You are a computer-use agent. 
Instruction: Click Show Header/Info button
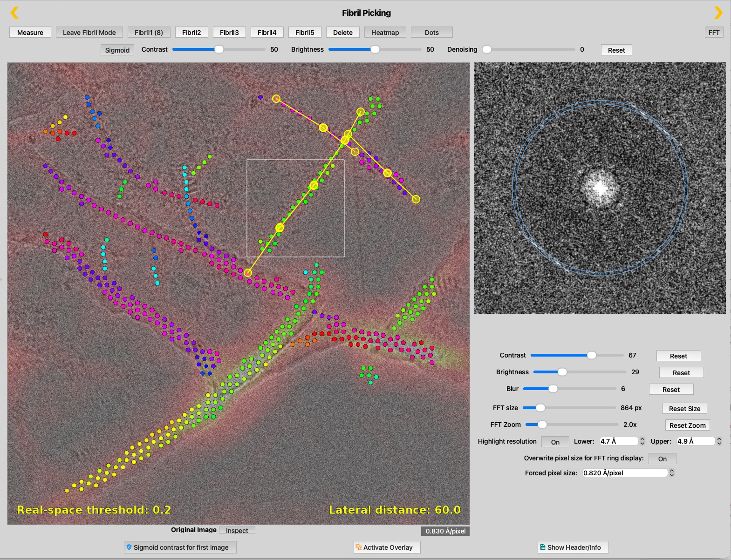[573, 547]
